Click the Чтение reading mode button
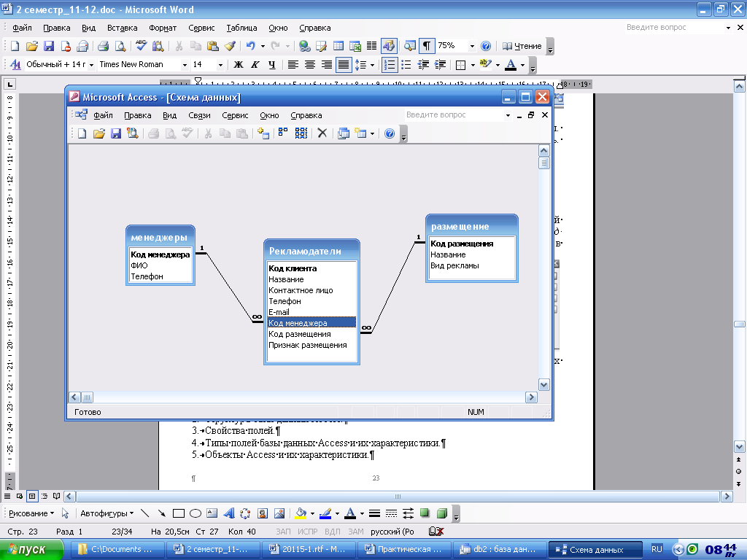 [x=522, y=46]
